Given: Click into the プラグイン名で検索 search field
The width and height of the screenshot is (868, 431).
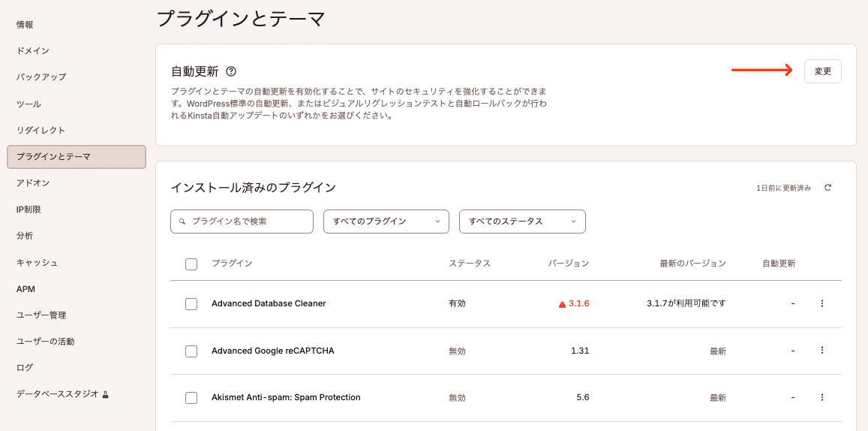Looking at the screenshot, I should point(242,221).
